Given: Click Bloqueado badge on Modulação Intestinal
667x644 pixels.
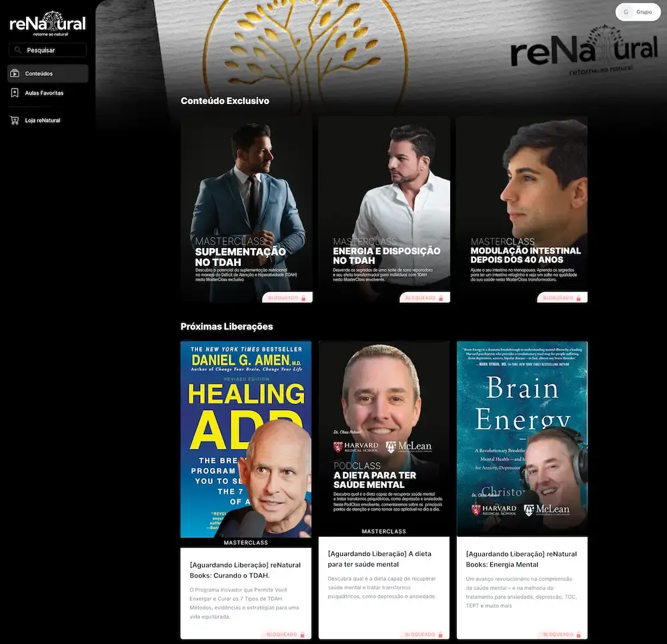Looking at the screenshot, I should pos(562,297).
